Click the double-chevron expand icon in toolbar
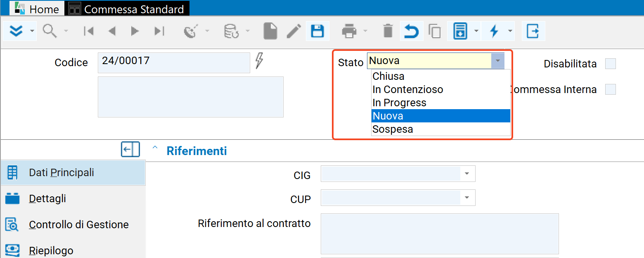Image resolution: width=644 pixels, height=258 pixels. 16,31
